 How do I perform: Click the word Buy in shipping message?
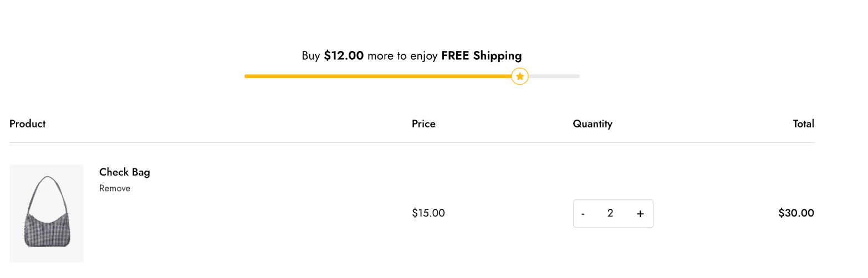point(311,56)
